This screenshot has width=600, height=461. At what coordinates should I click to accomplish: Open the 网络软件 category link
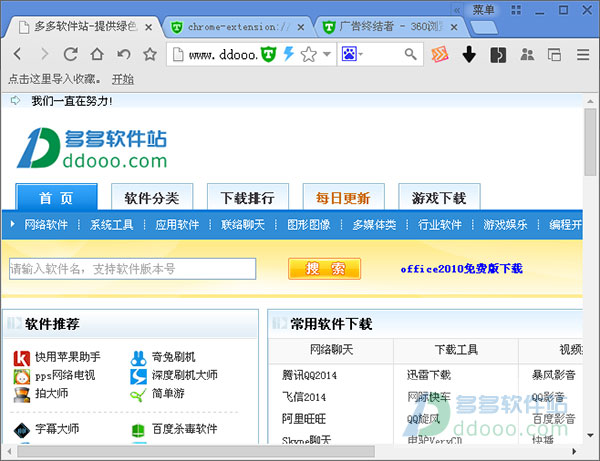point(46,225)
